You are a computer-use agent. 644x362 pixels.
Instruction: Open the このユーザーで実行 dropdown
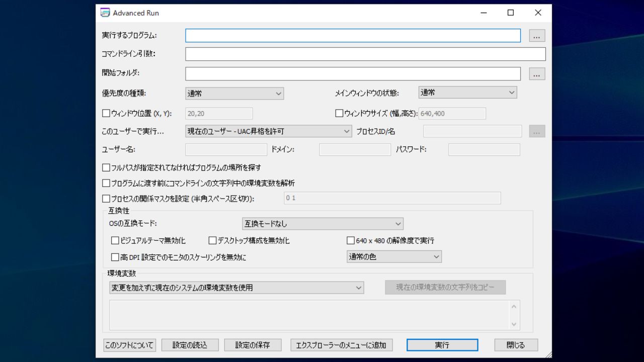[269, 131]
